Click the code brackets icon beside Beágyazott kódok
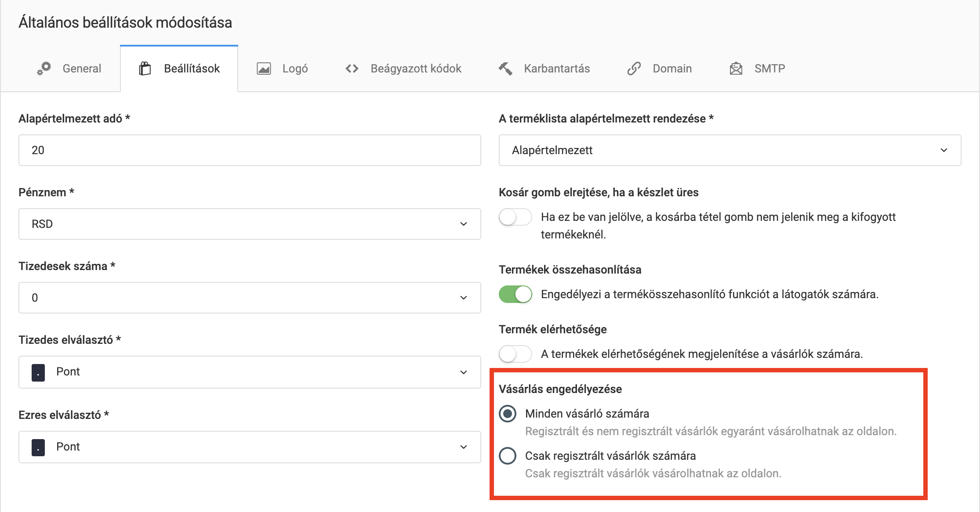 [352, 69]
